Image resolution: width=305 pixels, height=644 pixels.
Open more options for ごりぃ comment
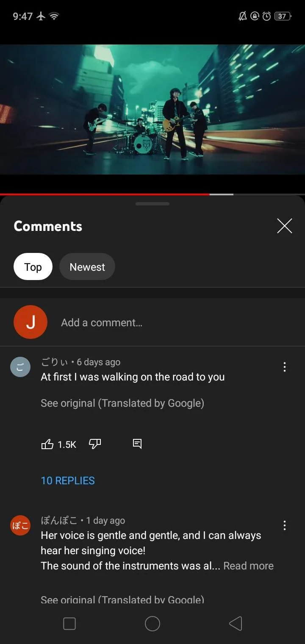tap(285, 367)
